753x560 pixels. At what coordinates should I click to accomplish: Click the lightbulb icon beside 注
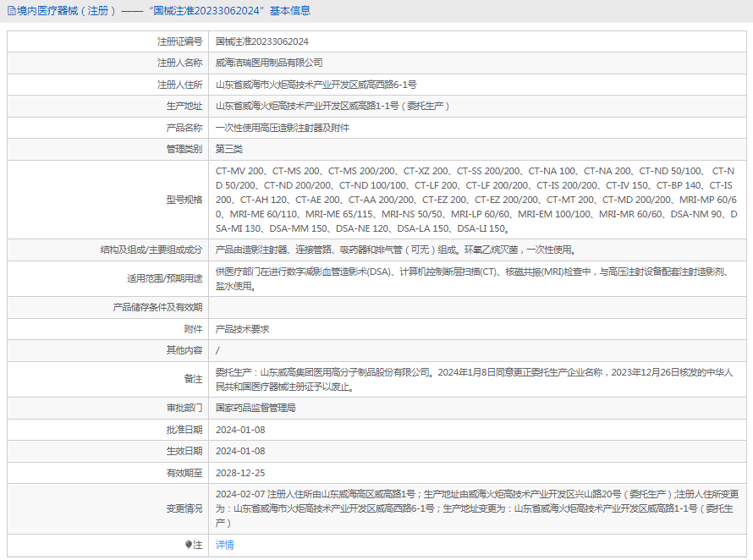tap(188, 545)
